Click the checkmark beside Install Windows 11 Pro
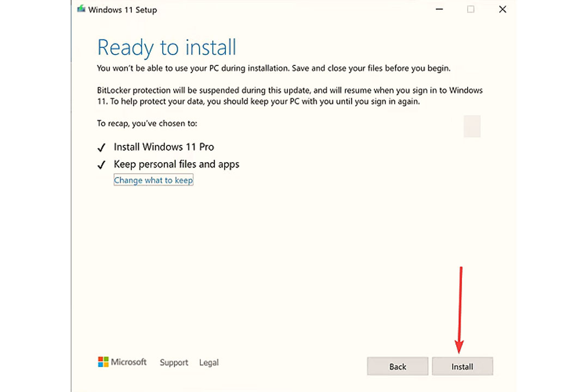The width and height of the screenshot is (588, 392). click(101, 148)
